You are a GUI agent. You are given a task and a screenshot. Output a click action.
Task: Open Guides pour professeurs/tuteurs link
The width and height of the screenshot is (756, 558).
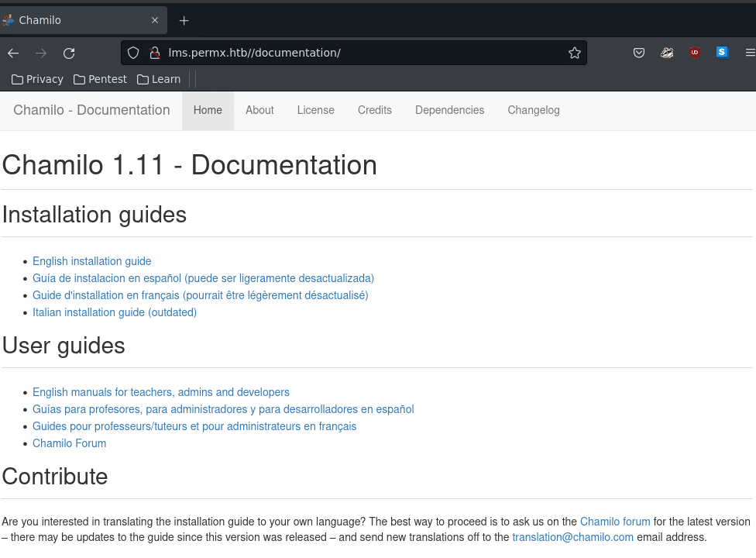[194, 426]
